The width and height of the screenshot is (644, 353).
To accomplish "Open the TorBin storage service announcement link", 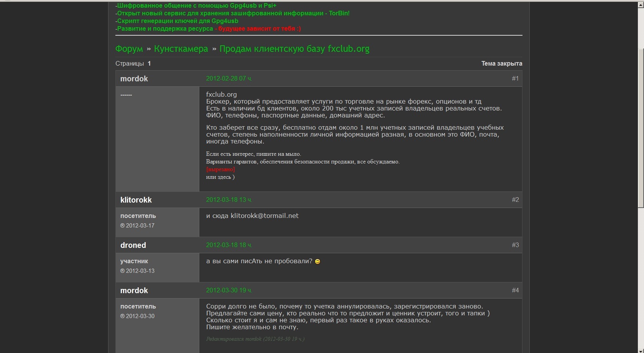I will pyautogui.click(x=233, y=13).
